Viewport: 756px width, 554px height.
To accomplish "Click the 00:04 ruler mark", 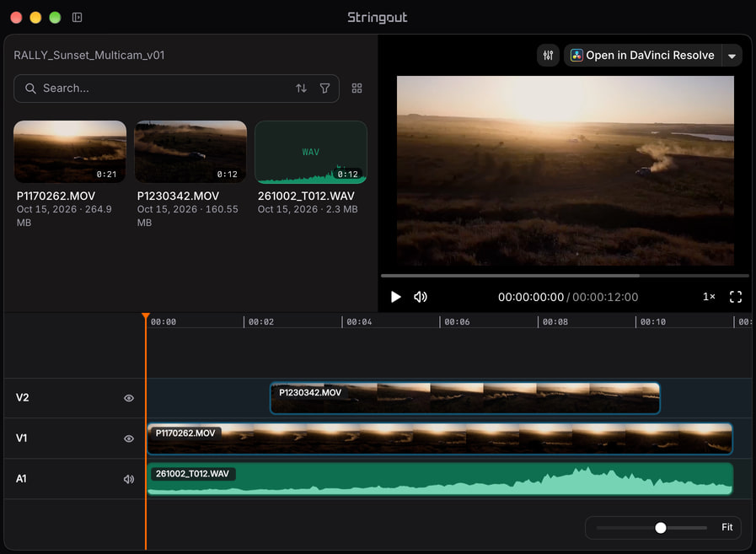I will [x=359, y=322].
